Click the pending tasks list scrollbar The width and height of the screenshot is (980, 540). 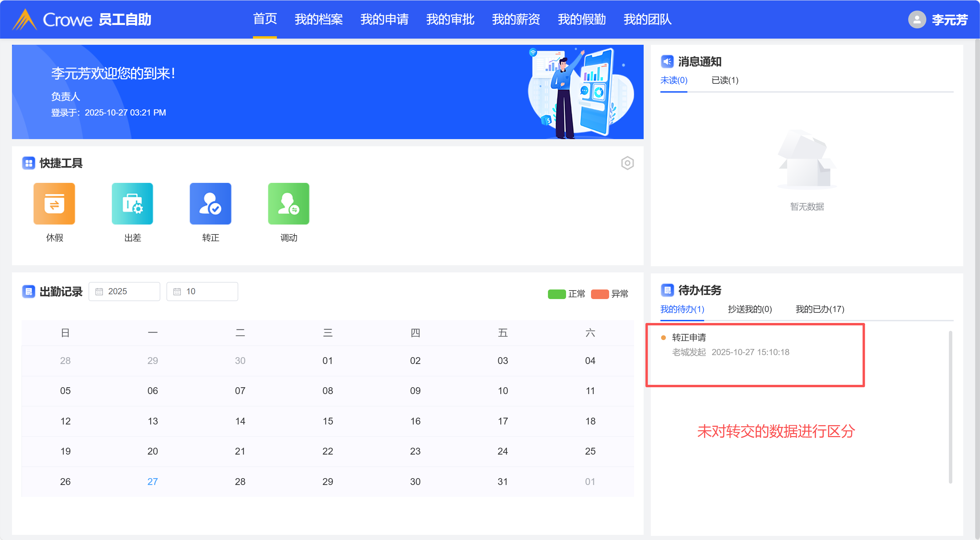point(950,407)
